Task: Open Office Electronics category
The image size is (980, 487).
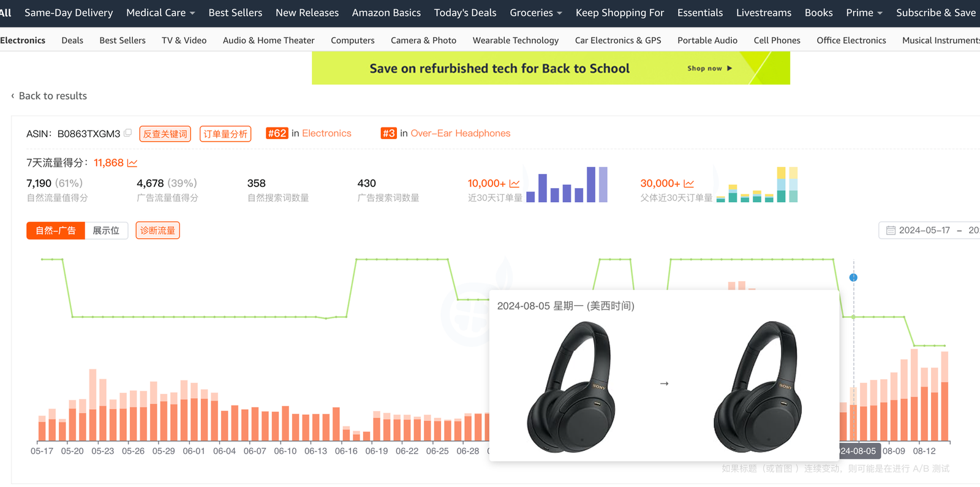Action: (x=851, y=40)
